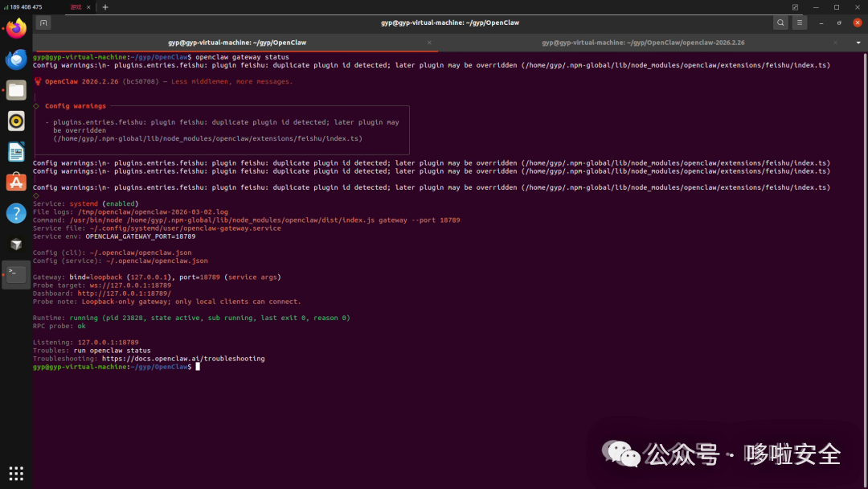Click 'systemd (enabled)' on the Service line
The width and height of the screenshot is (868, 489).
[104, 203]
